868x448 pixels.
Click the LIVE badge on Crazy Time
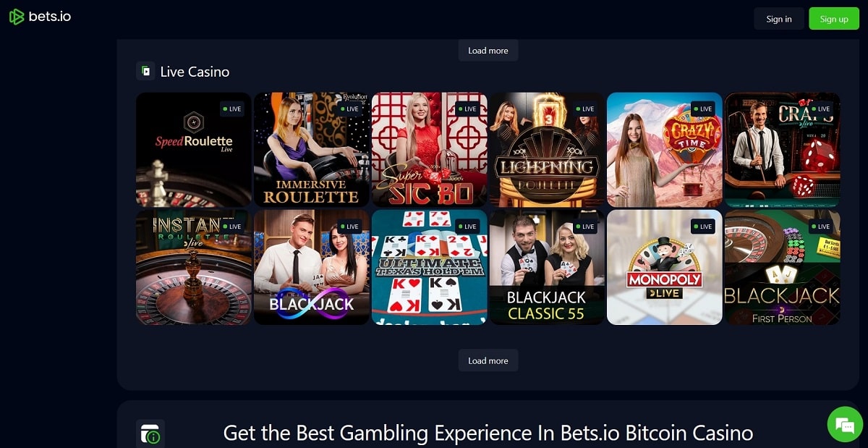[703, 109]
